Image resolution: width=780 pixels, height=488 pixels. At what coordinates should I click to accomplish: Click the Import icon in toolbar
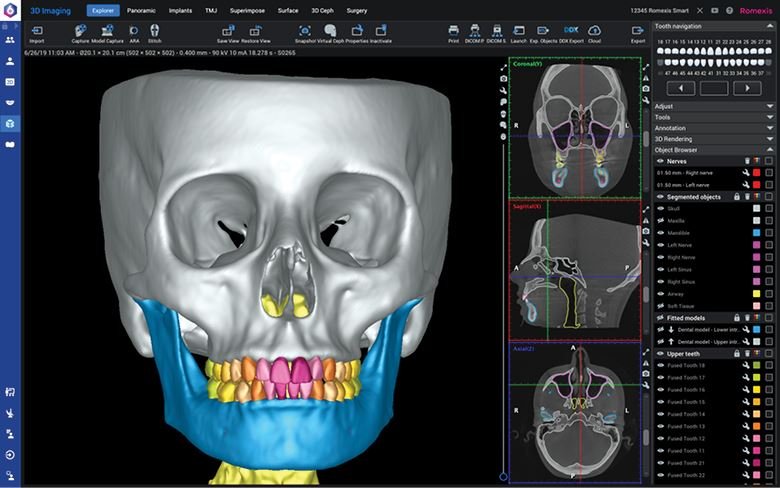click(x=36, y=32)
